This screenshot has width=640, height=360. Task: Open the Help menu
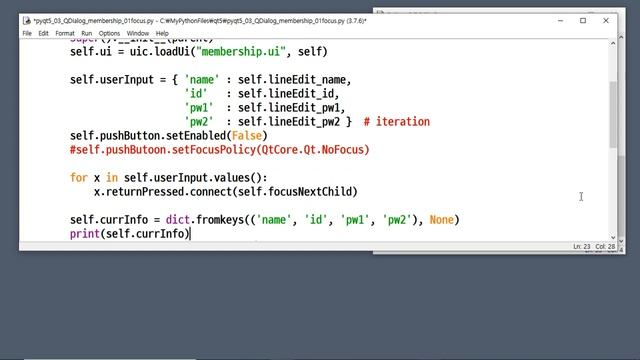162,33
